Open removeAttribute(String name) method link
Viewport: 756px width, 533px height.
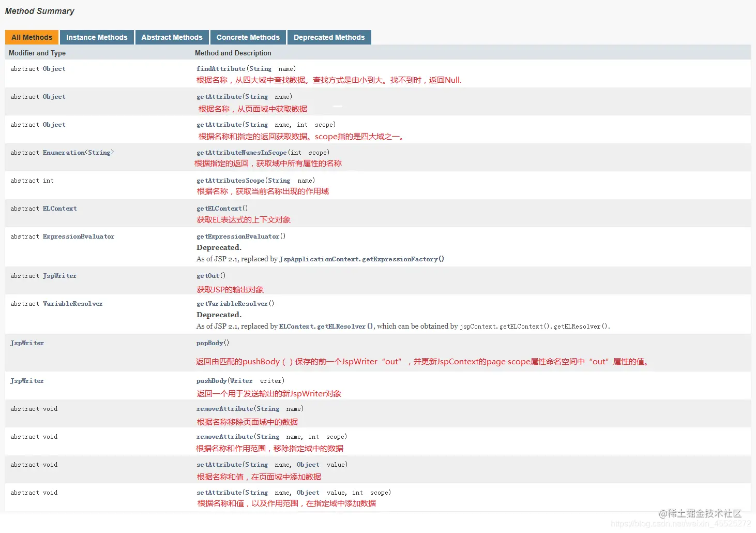point(225,409)
